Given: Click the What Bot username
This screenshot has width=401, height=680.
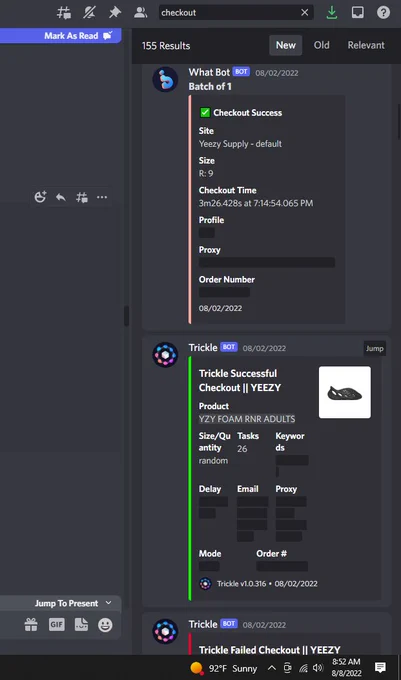Looking at the screenshot, I should point(209,72).
